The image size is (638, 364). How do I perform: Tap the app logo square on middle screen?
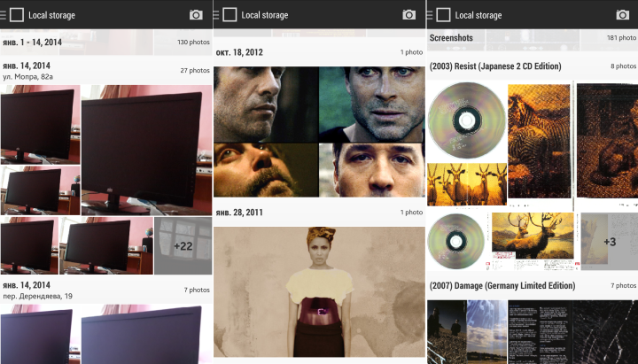point(230,15)
